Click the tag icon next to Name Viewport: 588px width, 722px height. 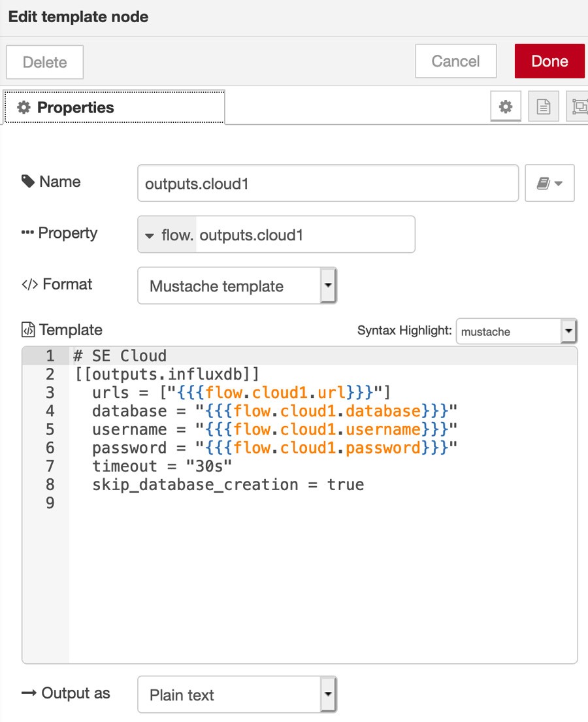[28, 182]
